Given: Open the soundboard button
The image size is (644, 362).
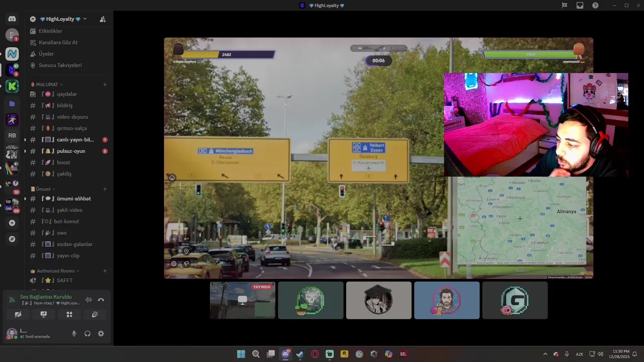Looking at the screenshot, I should [x=95, y=314].
